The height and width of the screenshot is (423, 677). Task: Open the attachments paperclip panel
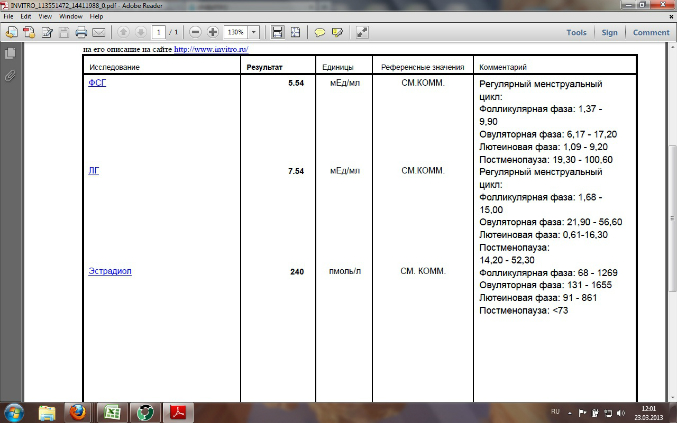coord(10,75)
